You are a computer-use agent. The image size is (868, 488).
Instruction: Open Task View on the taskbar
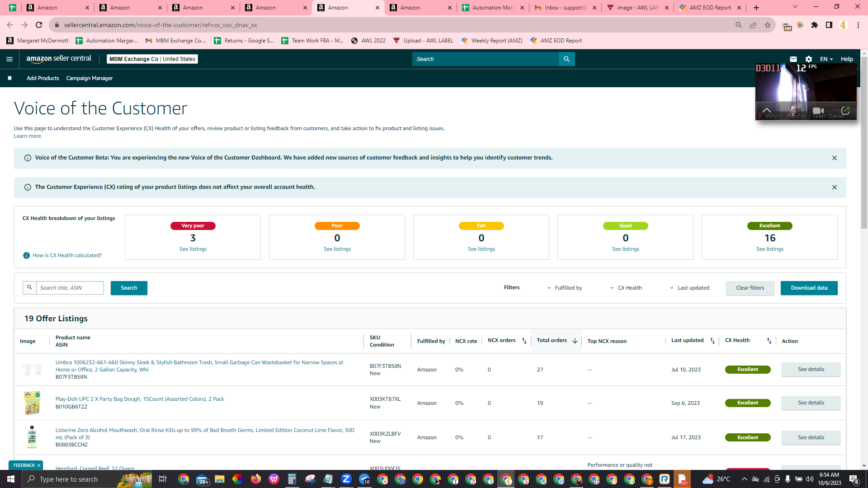(163, 479)
